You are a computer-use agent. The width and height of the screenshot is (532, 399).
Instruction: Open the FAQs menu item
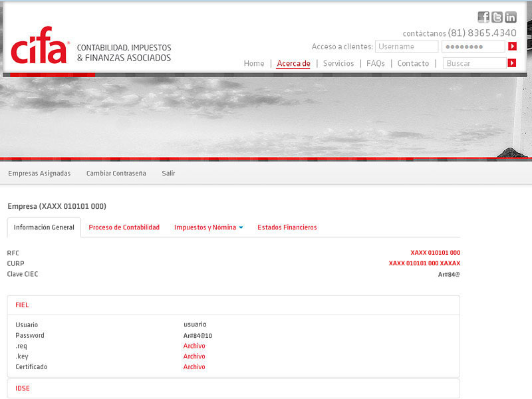pyautogui.click(x=375, y=64)
